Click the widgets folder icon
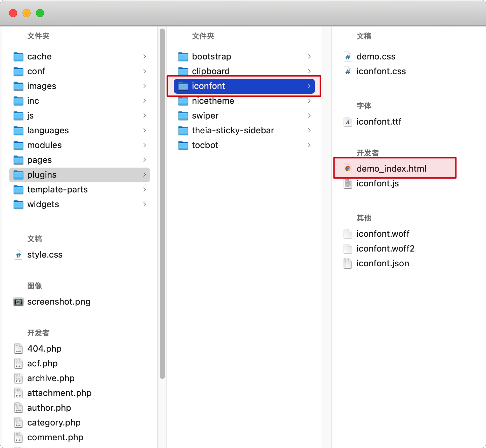 (x=18, y=204)
